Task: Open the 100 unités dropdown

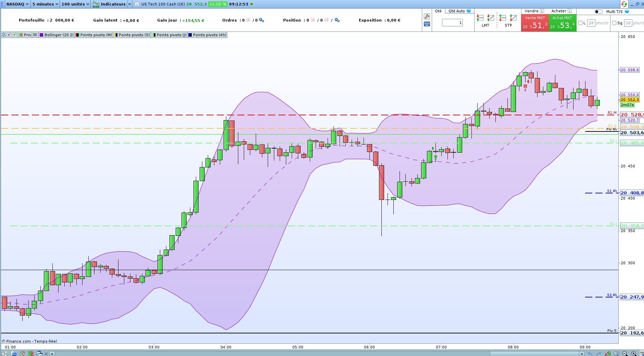Action: click(75, 4)
